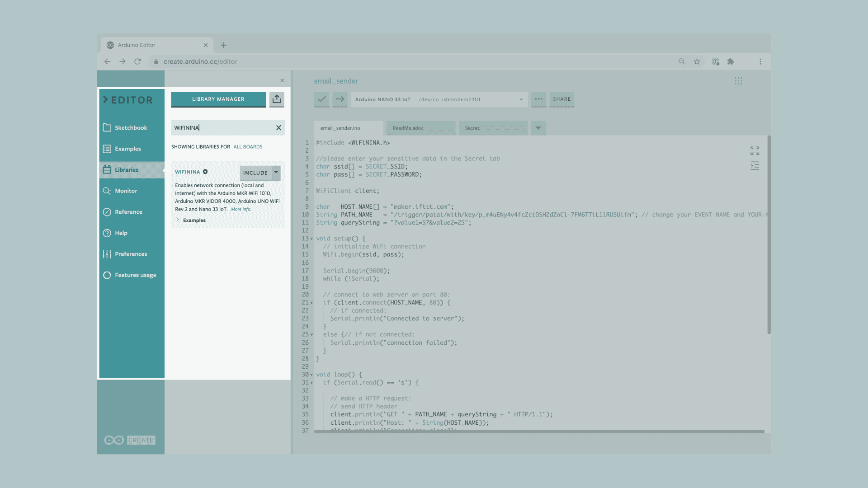868x488 pixels.
Task: Open the tabs dropdown arrow
Action: pyautogui.click(x=538, y=128)
